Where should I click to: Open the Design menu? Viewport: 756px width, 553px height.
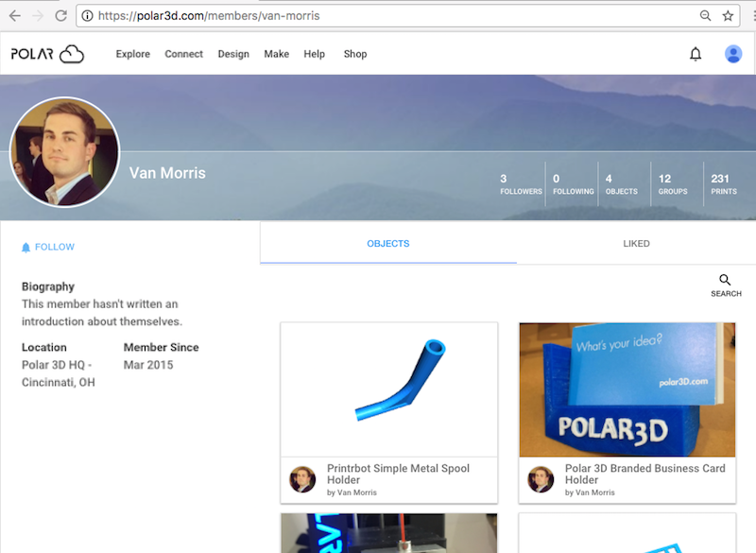click(233, 54)
